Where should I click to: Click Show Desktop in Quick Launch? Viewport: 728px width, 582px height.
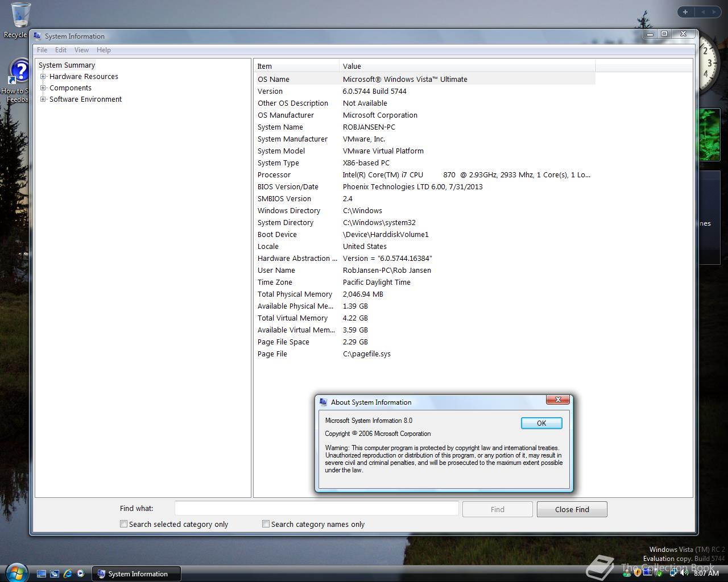[42, 573]
